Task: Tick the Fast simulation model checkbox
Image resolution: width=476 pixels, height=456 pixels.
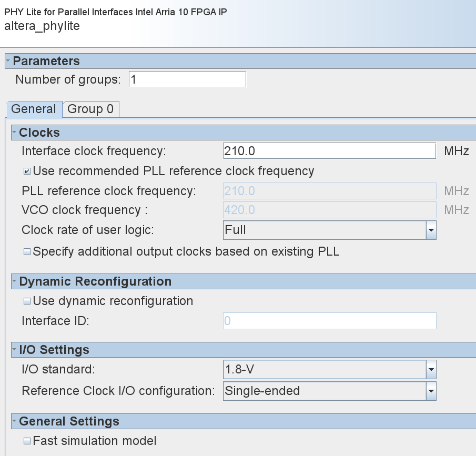Action: 27,441
